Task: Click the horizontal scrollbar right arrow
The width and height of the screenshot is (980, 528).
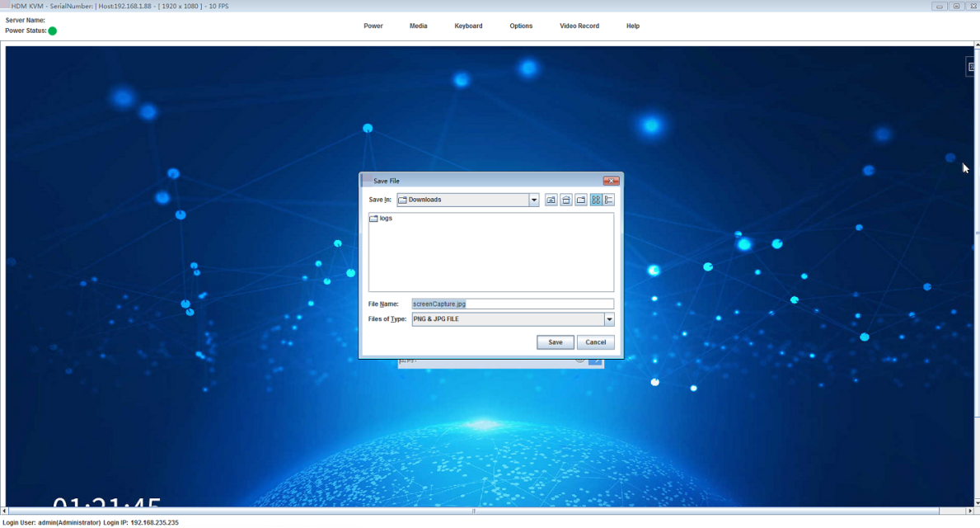Action: pos(970,511)
